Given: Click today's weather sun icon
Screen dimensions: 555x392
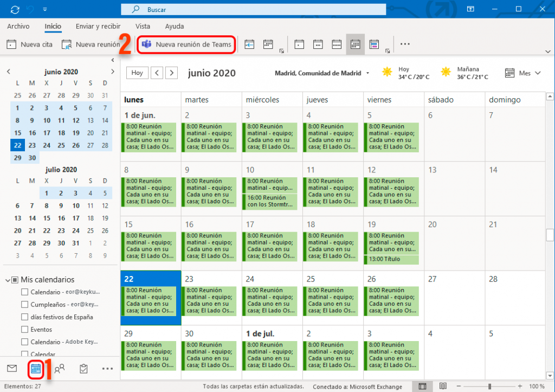Looking at the screenshot, I should 387,72.
